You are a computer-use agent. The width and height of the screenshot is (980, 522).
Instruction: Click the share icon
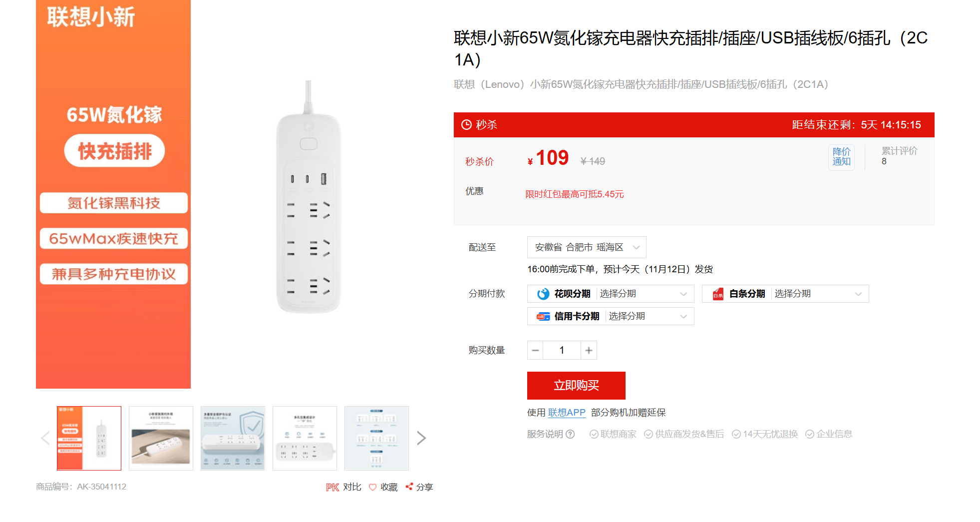pyautogui.click(x=409, y=487)
